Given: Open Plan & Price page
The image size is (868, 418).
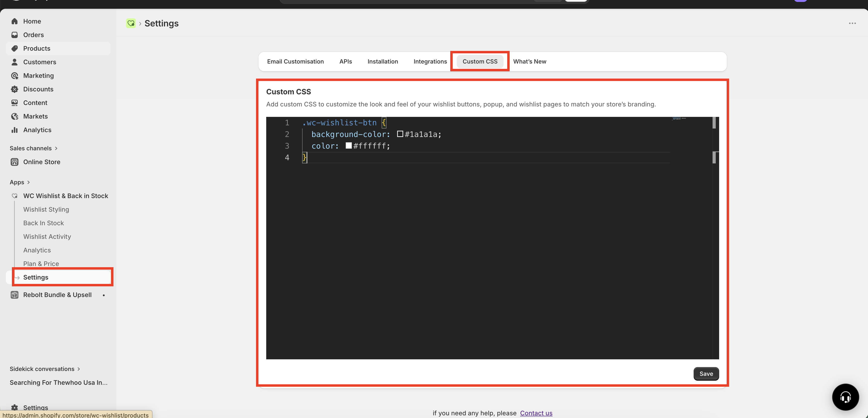Looking at the screenshot, I should (41, 264).
